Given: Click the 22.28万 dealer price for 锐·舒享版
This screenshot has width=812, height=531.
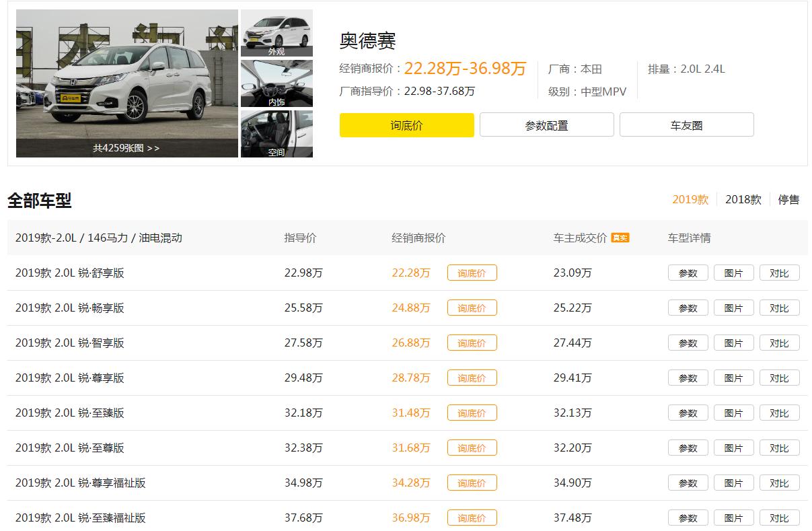Looking at the screenshot, I should point(410,273).
